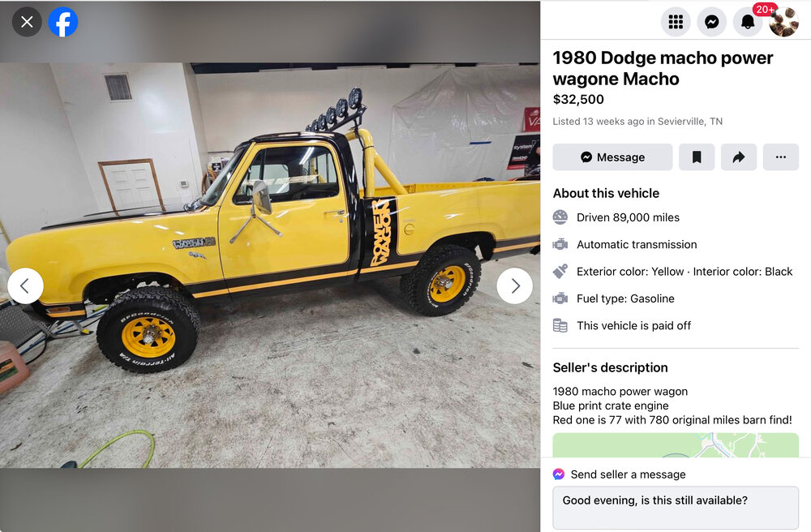Open the more options ellipsis menu
Image resolution: width=811 pixels, height=532 pixels.
tap(781, 157)
